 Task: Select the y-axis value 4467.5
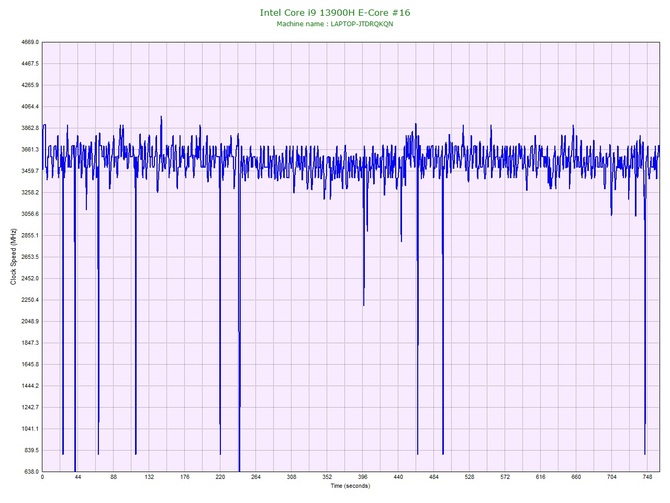click(29, 64)
